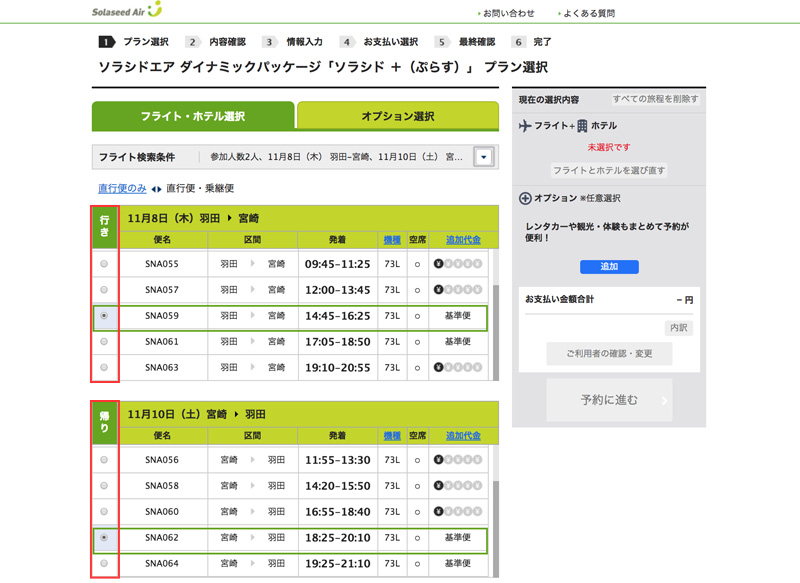Open お問い合わせ contact link
The width and height of the screenshot is (800, 583).
pos(508,13)
